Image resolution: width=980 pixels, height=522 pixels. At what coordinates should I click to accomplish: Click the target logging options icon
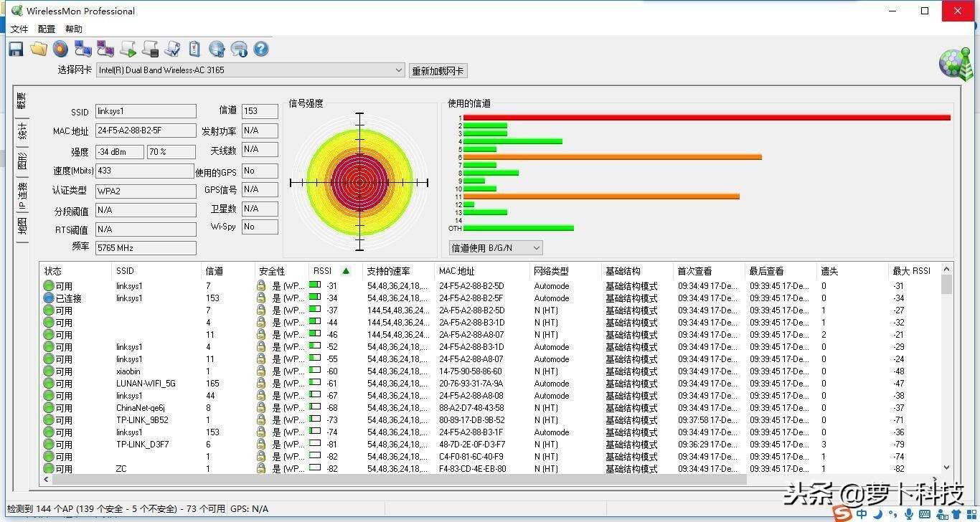tap(61, 49)
